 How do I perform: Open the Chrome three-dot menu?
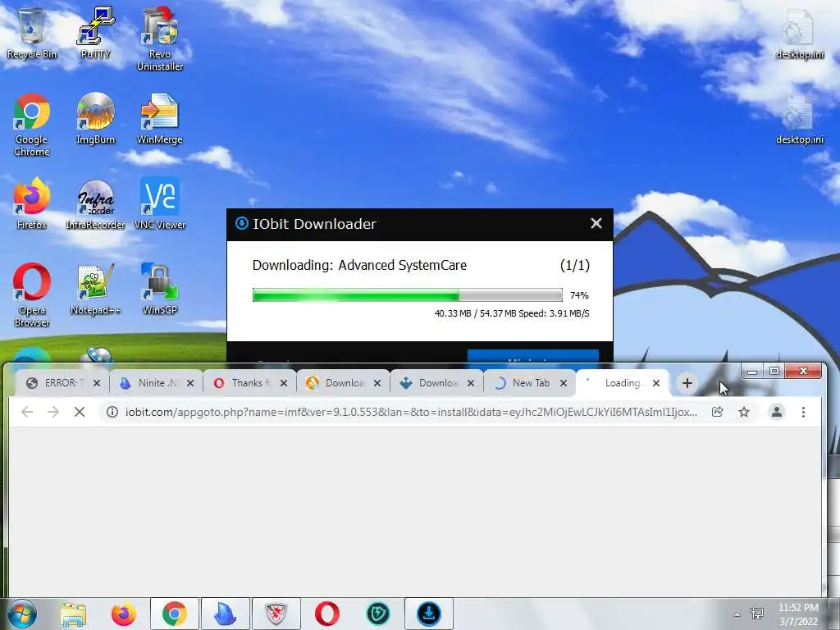coord(803,412)
